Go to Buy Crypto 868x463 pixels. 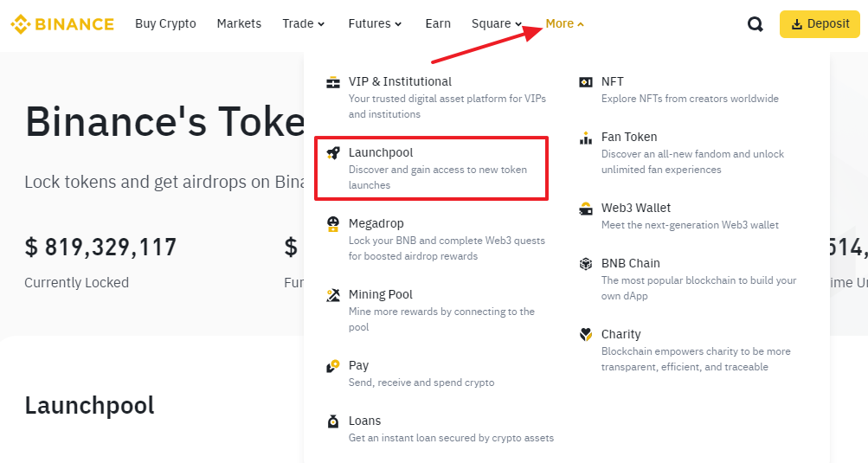coord(165,24)
